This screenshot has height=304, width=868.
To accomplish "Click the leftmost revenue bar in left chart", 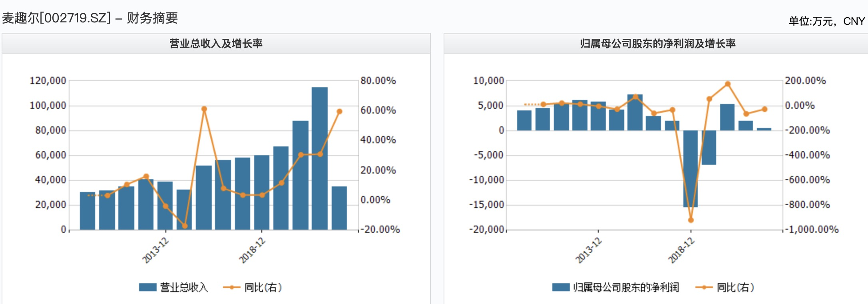I will [x=88, y=211].
